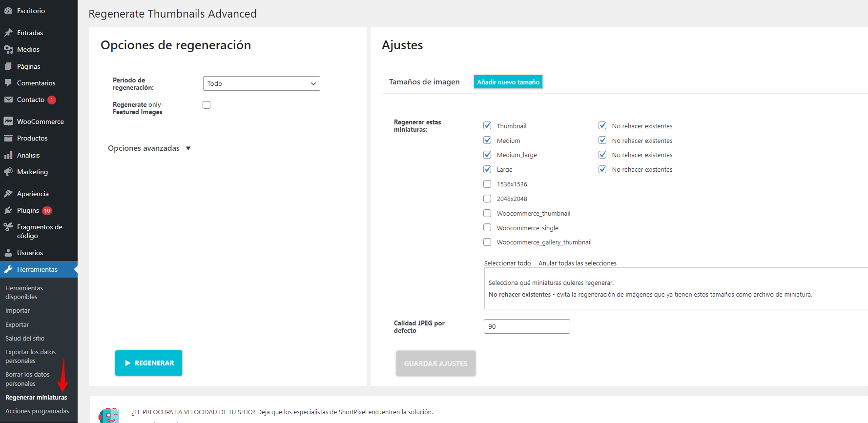Uncheck No rehacer existentes for Medium

(x=602, y=140)
